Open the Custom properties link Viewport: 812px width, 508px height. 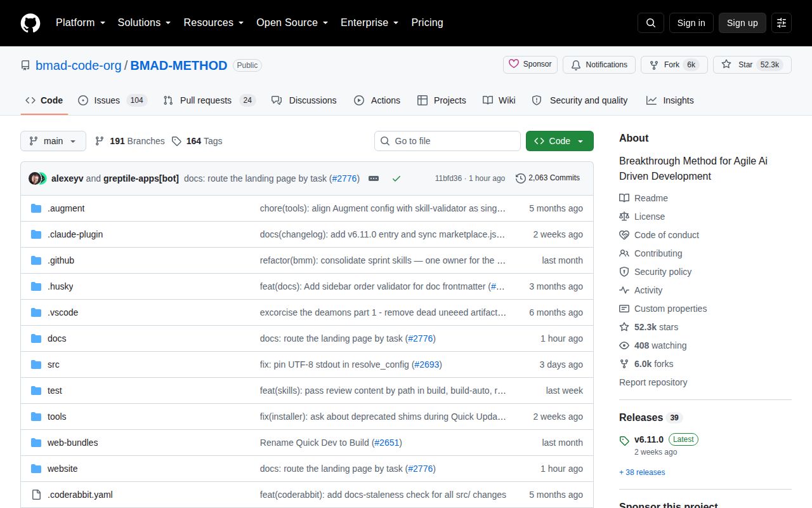(671, 309)
